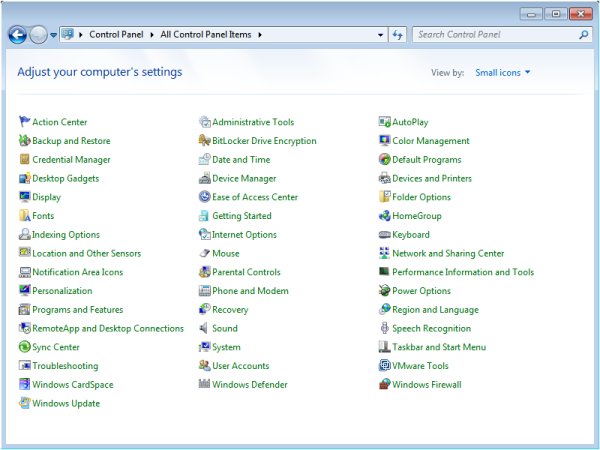Image resolution: width=600 pixels, height=450 pixels.
Task: Open the Taskbar and Start Menu link
Action: click(439, 347)
